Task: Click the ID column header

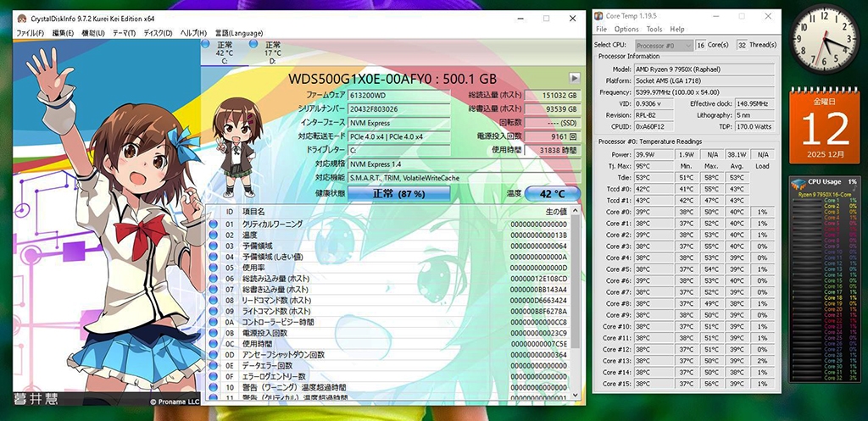Action: (229, 211)
